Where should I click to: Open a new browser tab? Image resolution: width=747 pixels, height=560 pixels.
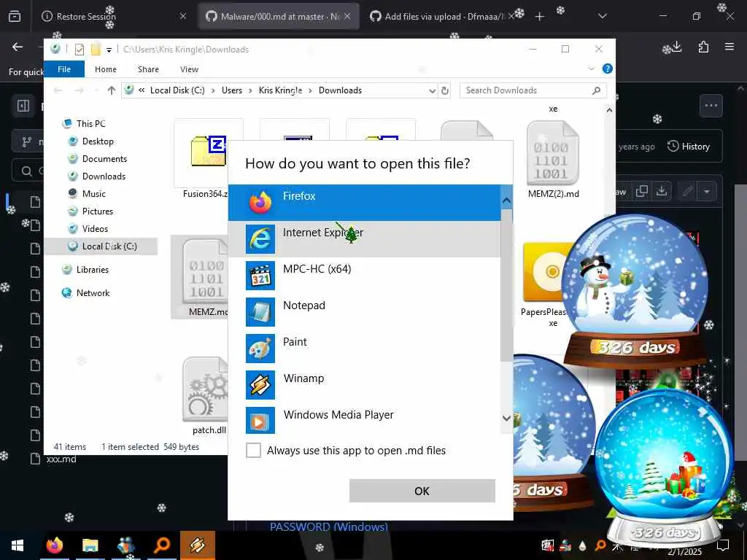539,17
